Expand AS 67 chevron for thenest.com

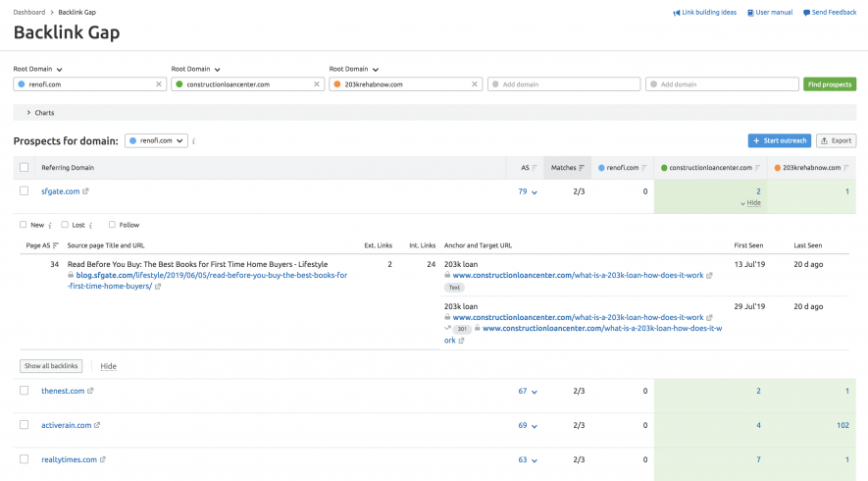point(535,392)
